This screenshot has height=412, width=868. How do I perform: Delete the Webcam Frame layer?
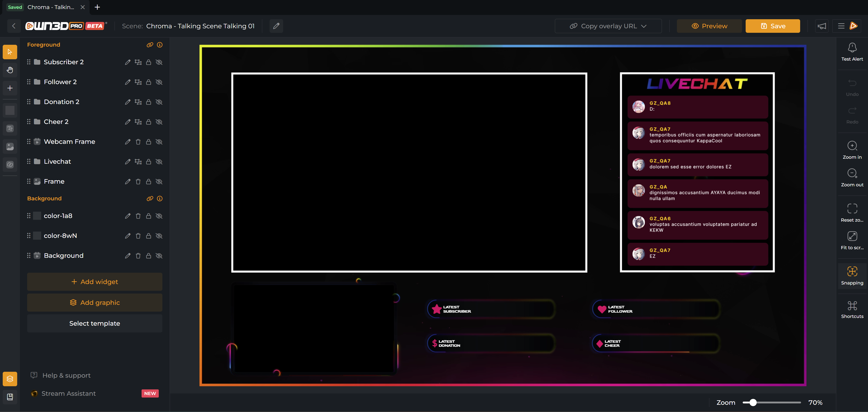point(138,142)
